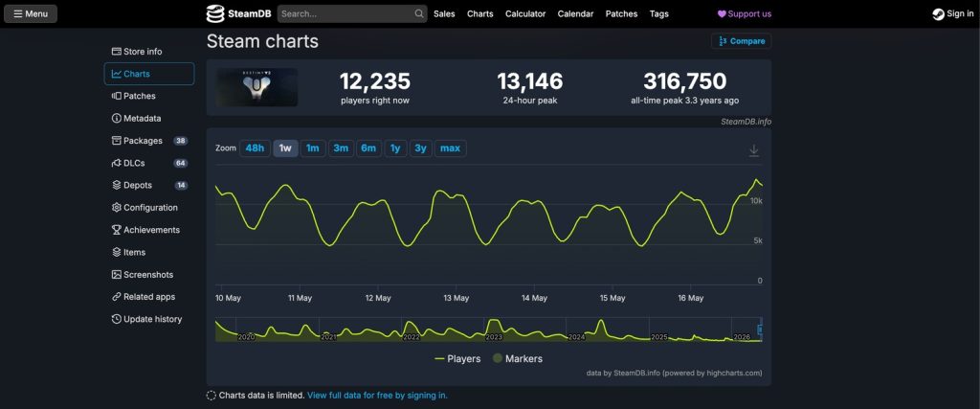980x409 pixels.
Task: Open the Configuration sidebar section
Action: coord(148,208)
